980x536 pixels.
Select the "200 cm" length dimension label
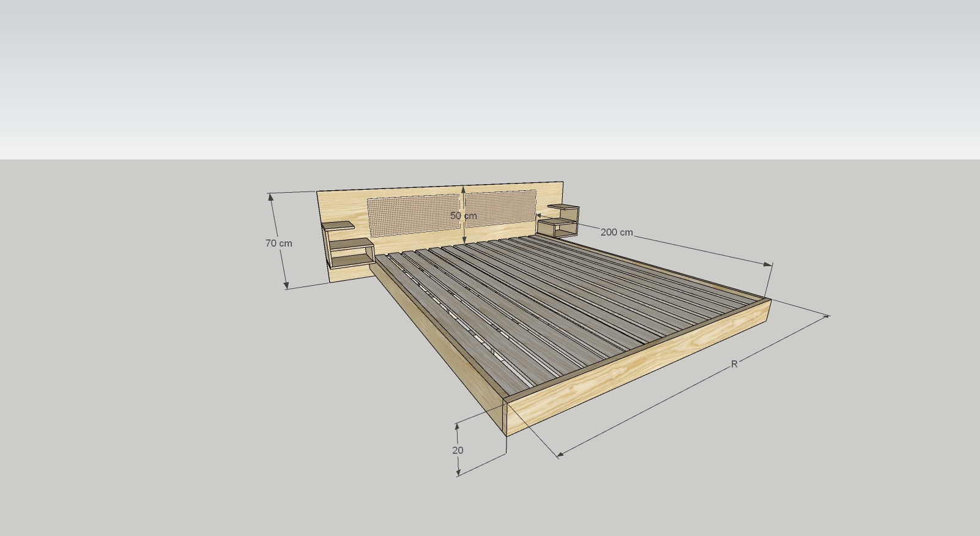617,232
